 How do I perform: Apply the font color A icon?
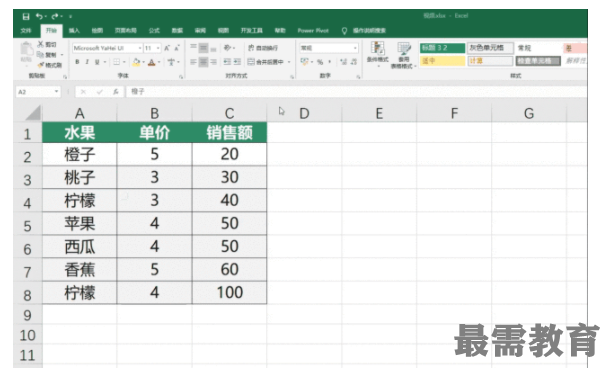152,62
